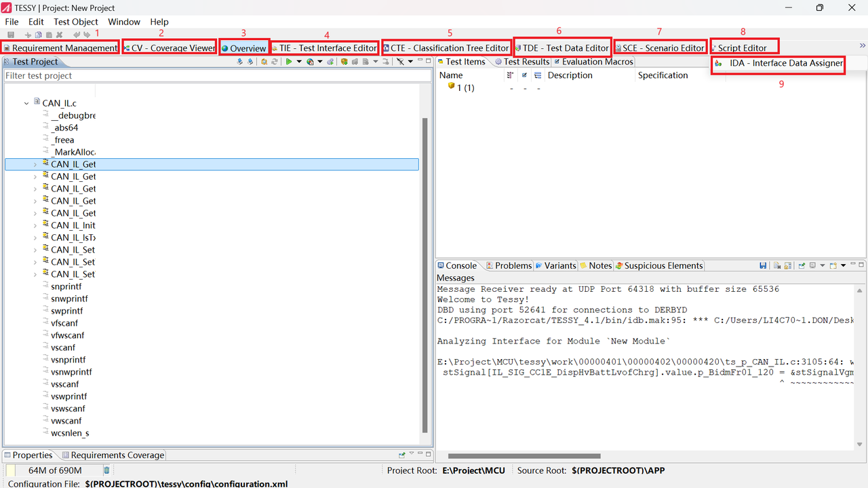Viewport: 868px width, 488px height.
Task: Open the Test Object menu
Action: point(76,22)
